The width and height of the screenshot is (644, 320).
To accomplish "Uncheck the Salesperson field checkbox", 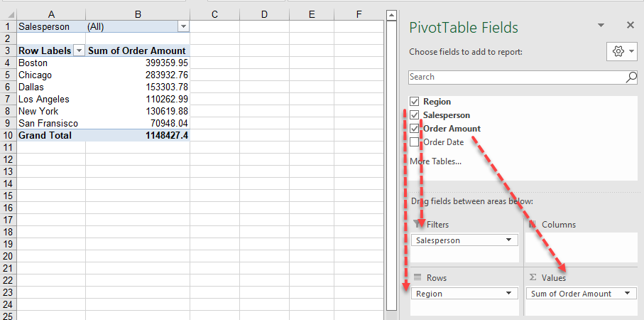I will point(415,115).
